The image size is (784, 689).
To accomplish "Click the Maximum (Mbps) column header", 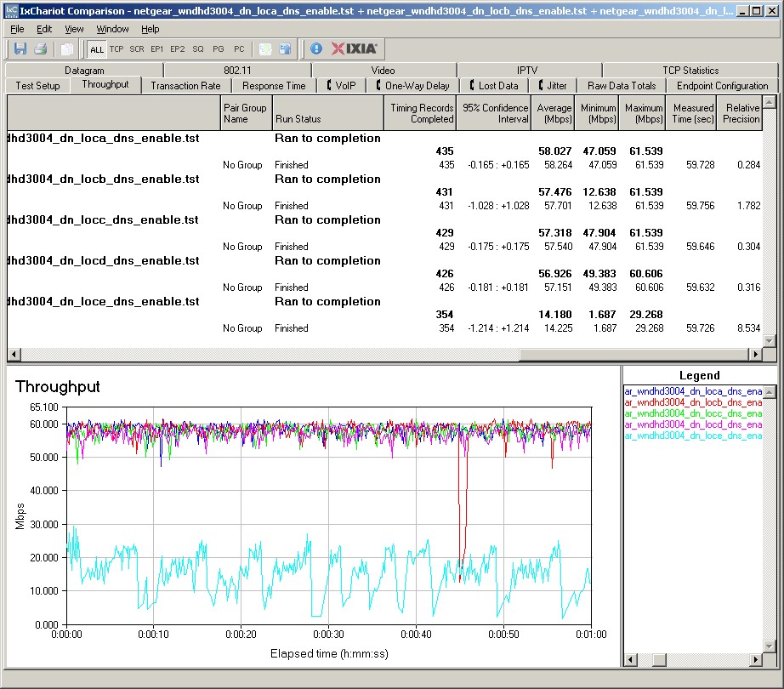I will [x=643, y=113].
